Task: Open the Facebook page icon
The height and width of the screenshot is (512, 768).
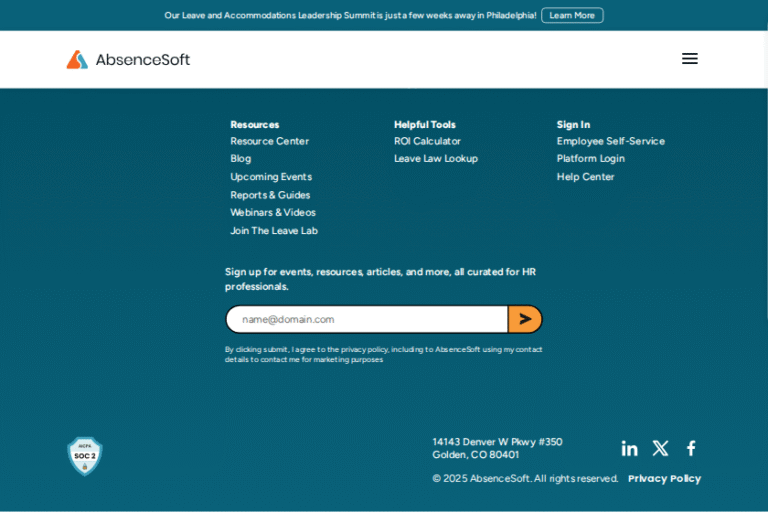Action: point(691,448)
